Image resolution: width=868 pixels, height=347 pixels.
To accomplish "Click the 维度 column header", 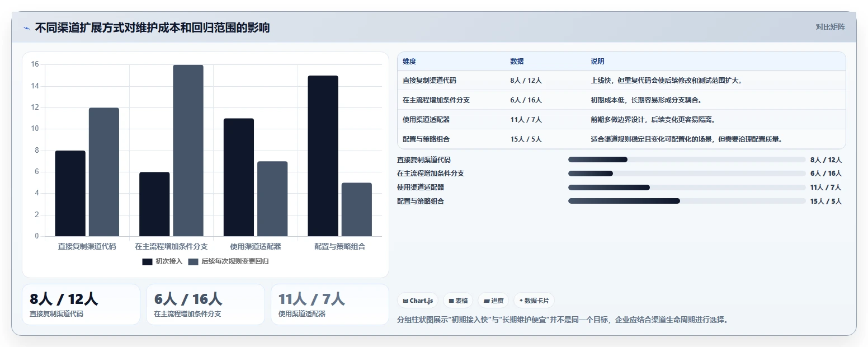I will coord(409,62).
